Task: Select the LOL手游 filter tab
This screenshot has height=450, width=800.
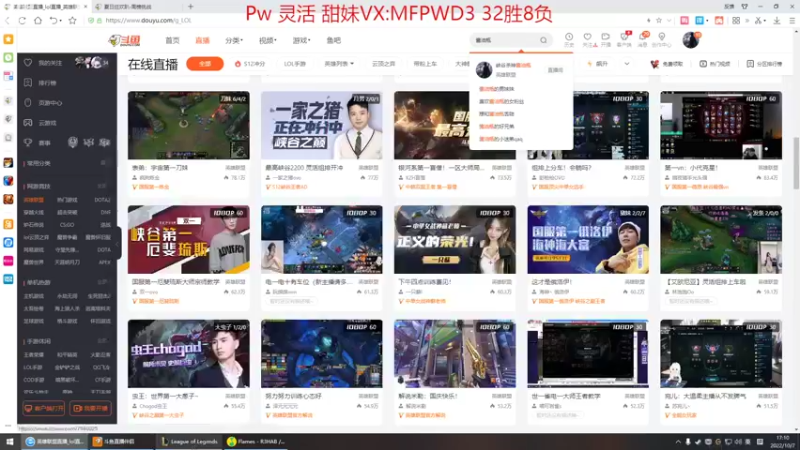Action: coord(295,64)
